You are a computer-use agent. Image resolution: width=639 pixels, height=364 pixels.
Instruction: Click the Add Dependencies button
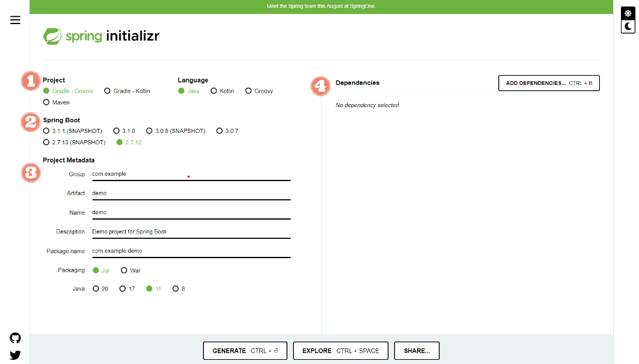(x=549, y=83)
